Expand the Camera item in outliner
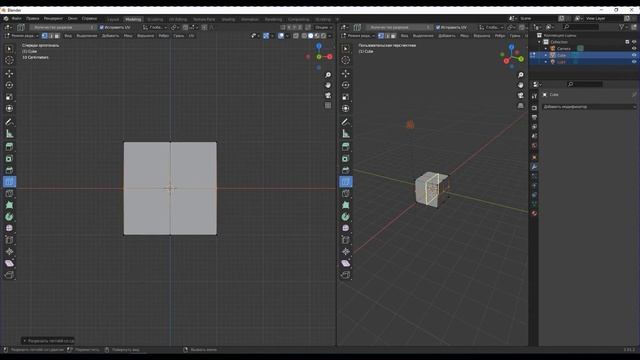The image size is (640, 360). (x=546, y=49)
